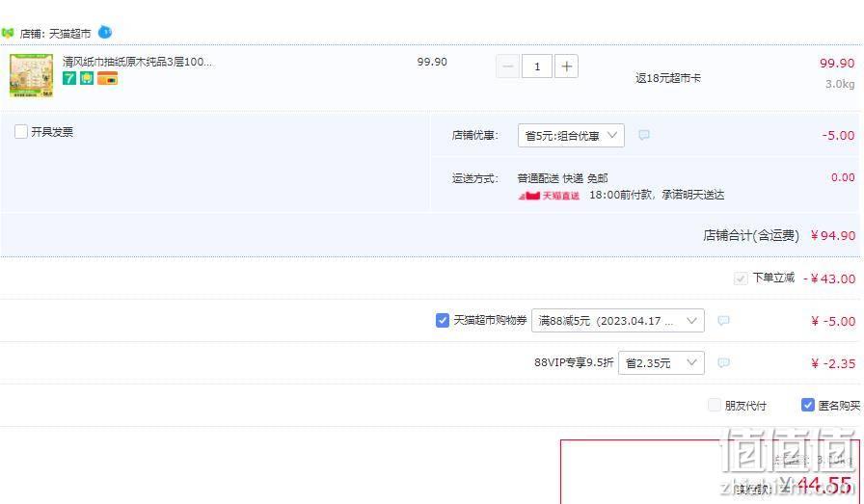Open the tissue product thumbnail image
Screen dimensions: 864x504
coord(32,75)
